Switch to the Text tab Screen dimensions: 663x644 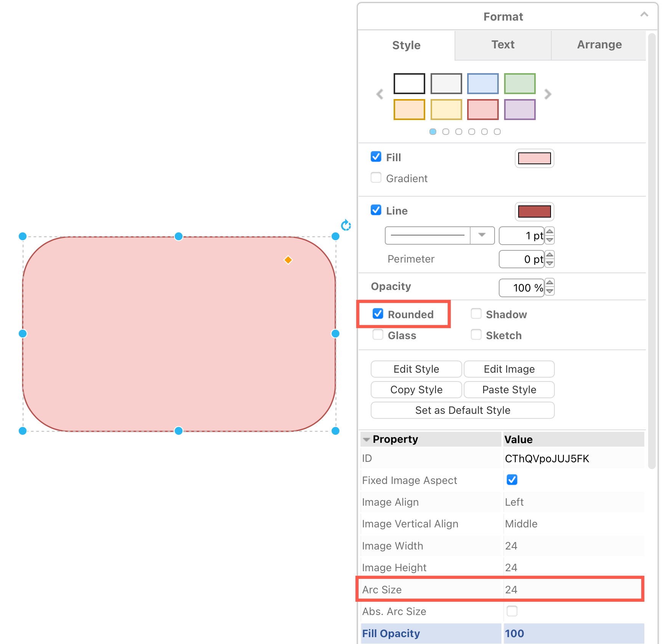tap(503, 45)
